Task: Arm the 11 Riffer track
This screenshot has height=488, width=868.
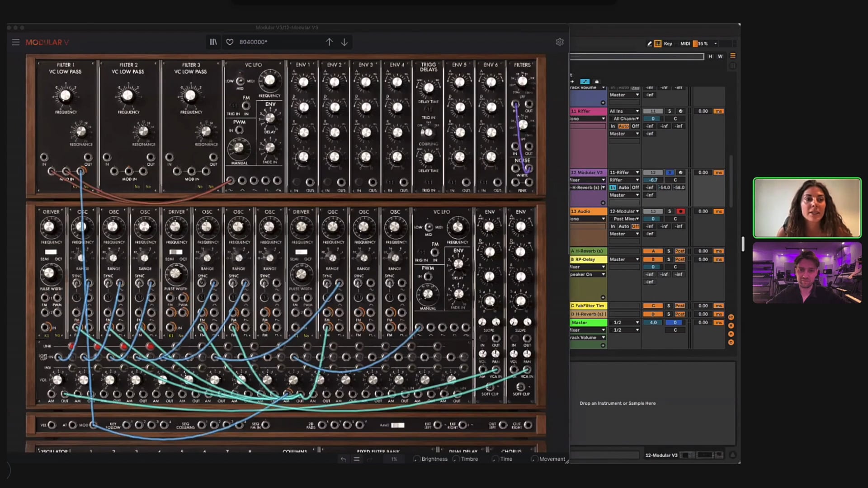Action: pyautogui.click(x=680, y=111)
